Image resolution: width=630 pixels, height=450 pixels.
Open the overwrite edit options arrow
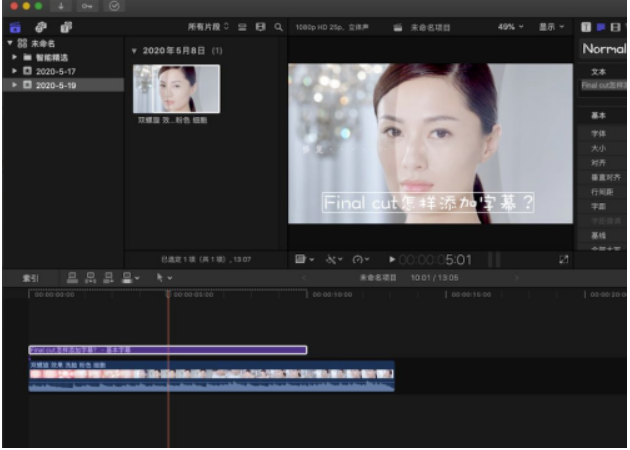pyautogui.click(x=137, y=278)
